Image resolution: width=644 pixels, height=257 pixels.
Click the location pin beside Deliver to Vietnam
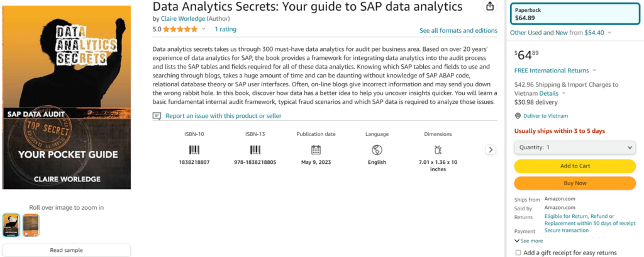point(518,116)
